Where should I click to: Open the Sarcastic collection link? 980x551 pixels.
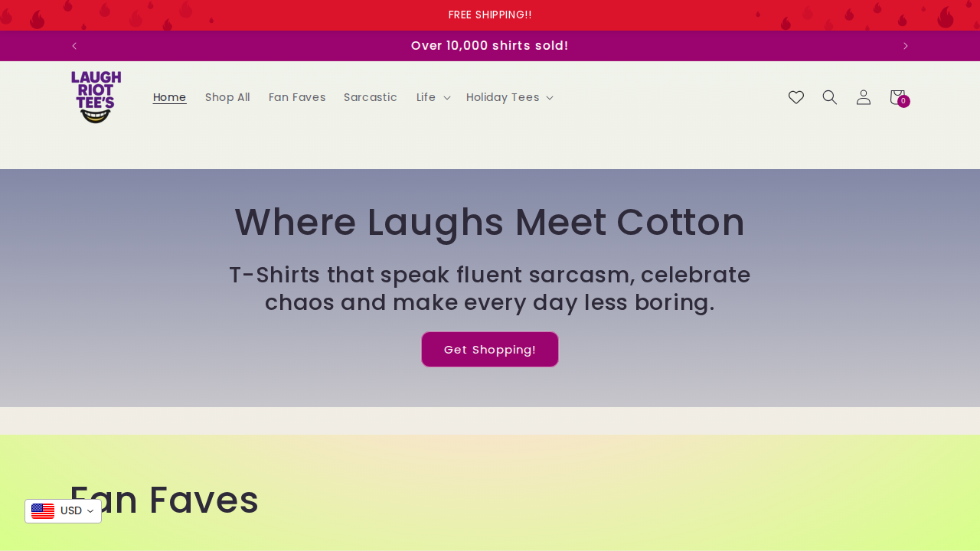click(x=371, y=97)
